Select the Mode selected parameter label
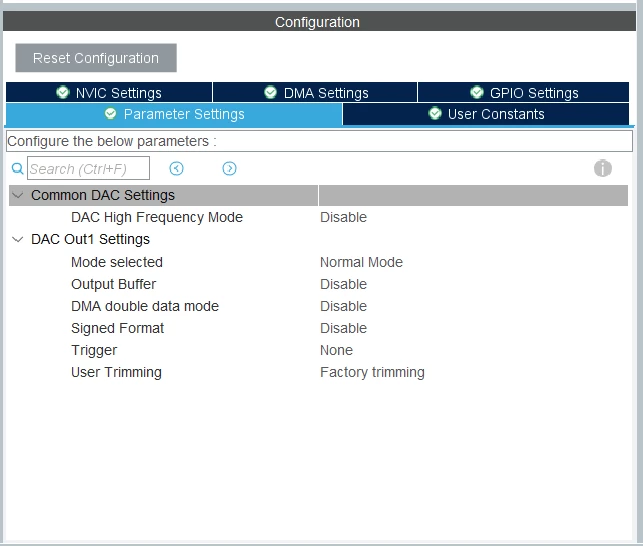This screenshot has height=546, width=643. click(x=117, y=262)
